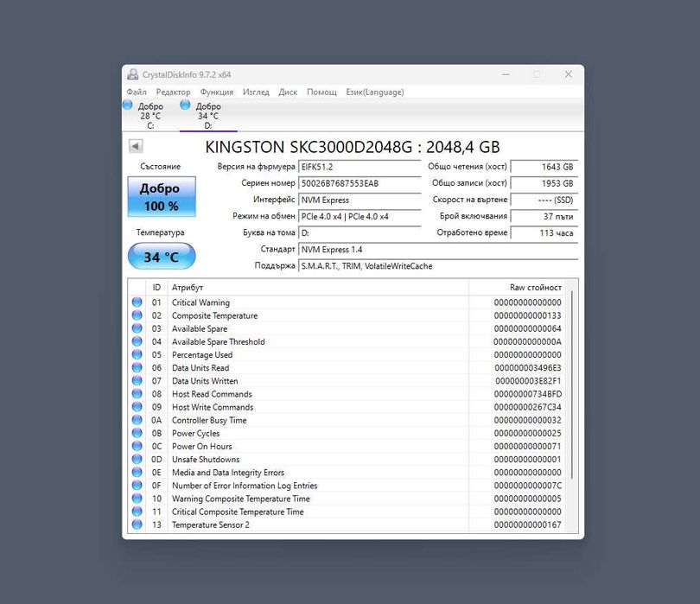Click status orb for Unsafe Shutdowns

coord(137,459)
